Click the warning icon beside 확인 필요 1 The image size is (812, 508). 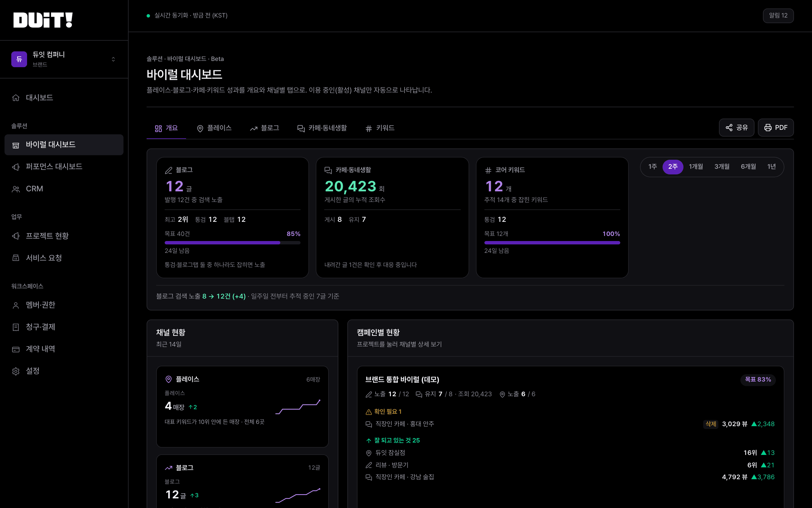pos(369,412)
